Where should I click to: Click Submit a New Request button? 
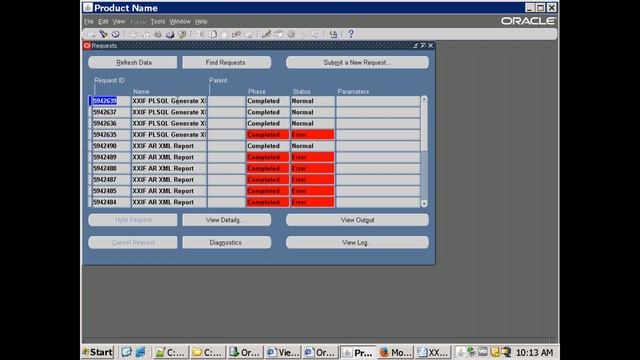[357, 62]
